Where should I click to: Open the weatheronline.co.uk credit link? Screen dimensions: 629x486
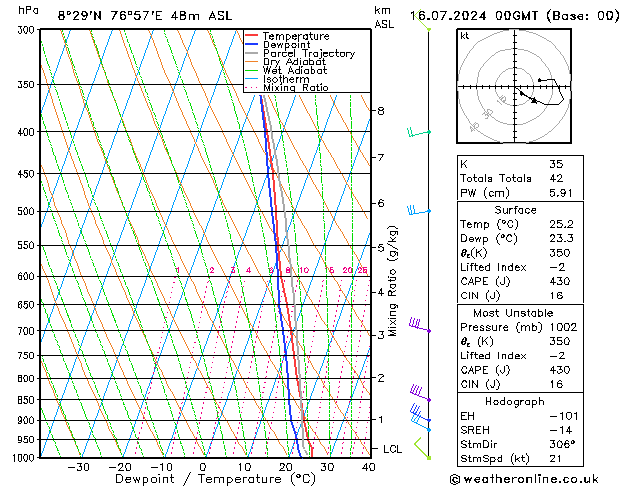click(524, 479)
